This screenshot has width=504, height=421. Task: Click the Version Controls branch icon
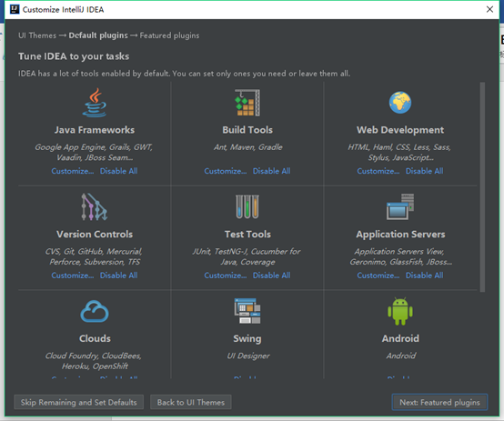95,206
